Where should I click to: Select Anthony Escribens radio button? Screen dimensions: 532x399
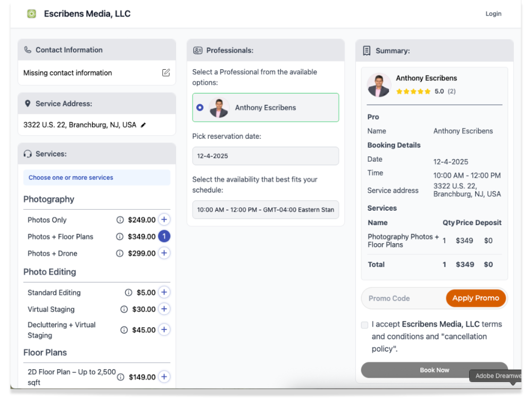[199, 107]
